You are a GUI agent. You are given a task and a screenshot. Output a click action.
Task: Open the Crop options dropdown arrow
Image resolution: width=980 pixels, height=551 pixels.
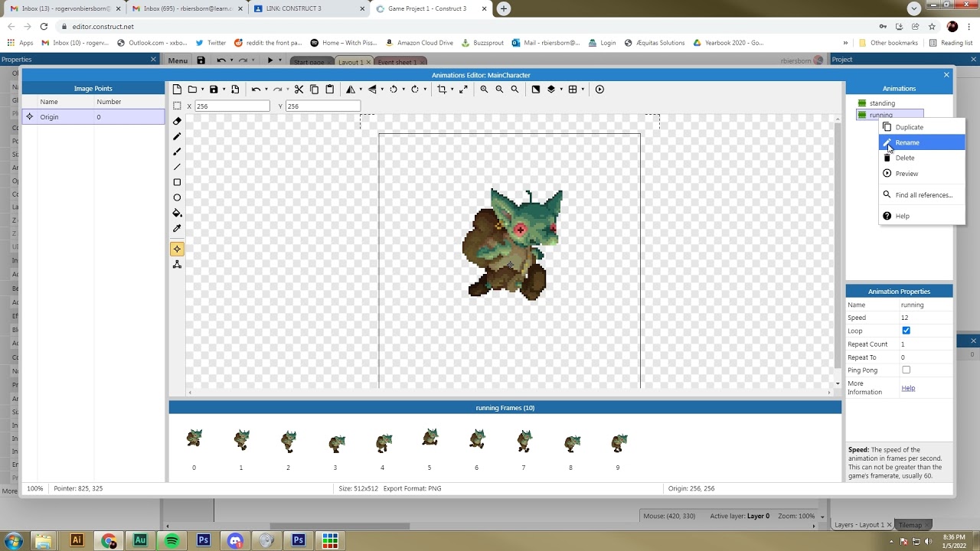coord(451,90)
